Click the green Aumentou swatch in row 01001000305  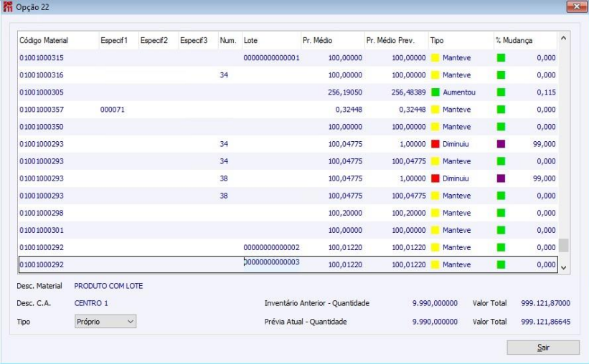435,92
